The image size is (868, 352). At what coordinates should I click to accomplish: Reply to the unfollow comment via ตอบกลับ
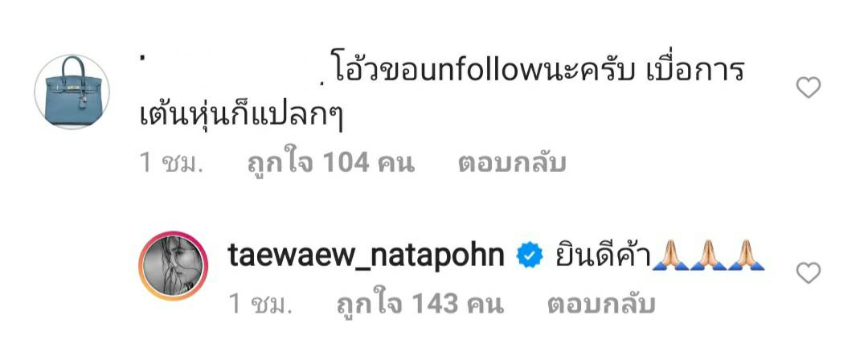coord(512,164)
